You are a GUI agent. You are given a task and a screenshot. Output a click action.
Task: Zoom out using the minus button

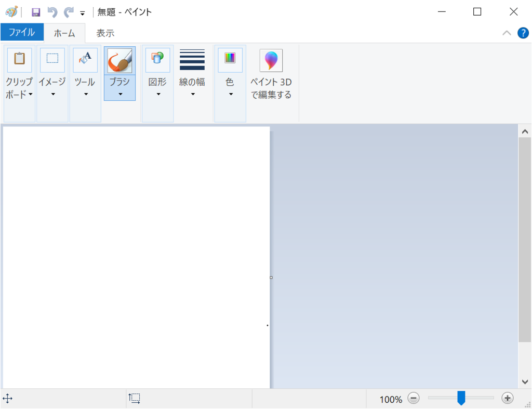[414, 399]
